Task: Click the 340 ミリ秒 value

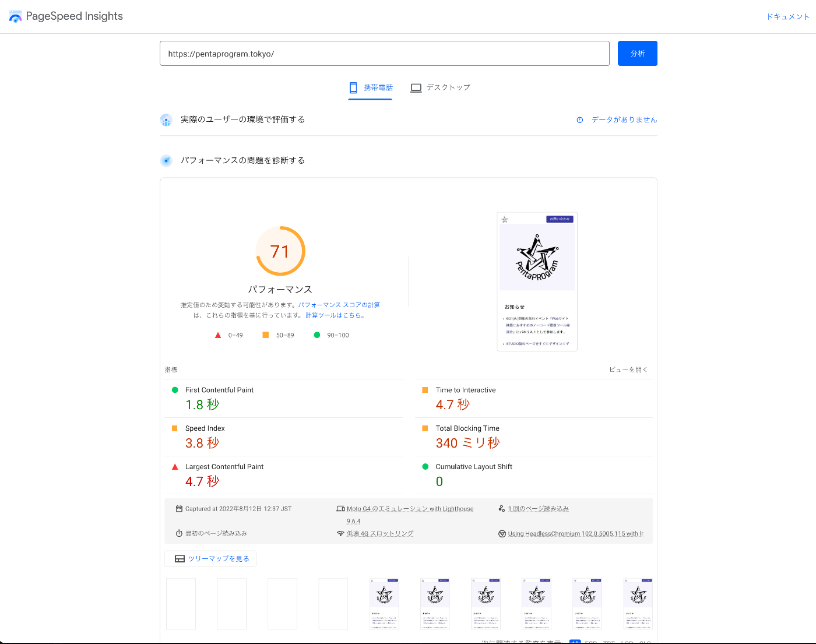Action: pyautogui.click(x=468, y=443)
